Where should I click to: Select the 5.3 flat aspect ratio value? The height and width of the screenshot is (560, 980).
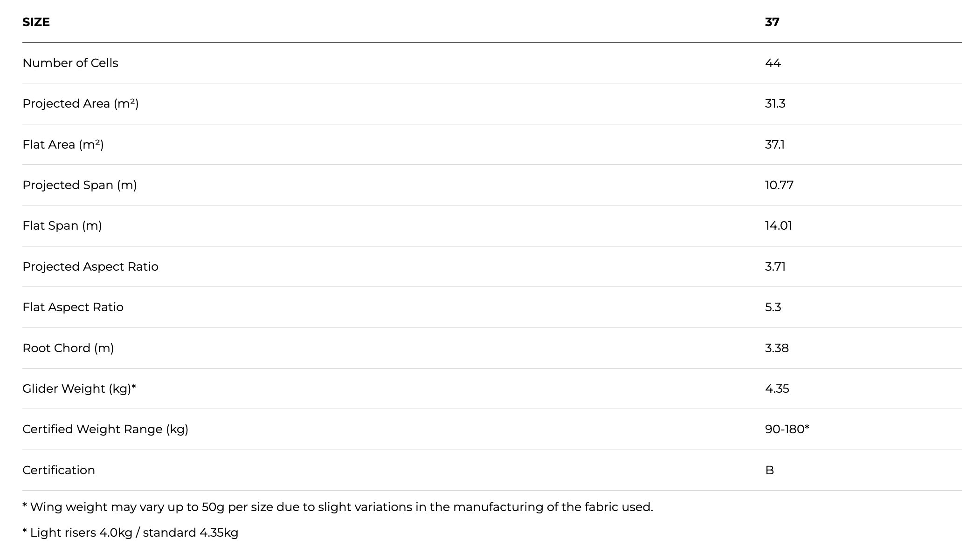(773, 307)
